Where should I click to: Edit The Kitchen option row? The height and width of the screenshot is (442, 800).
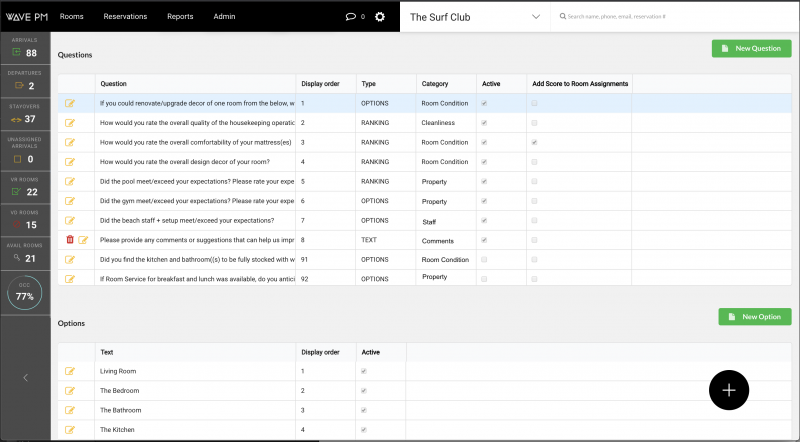[70, 429]
